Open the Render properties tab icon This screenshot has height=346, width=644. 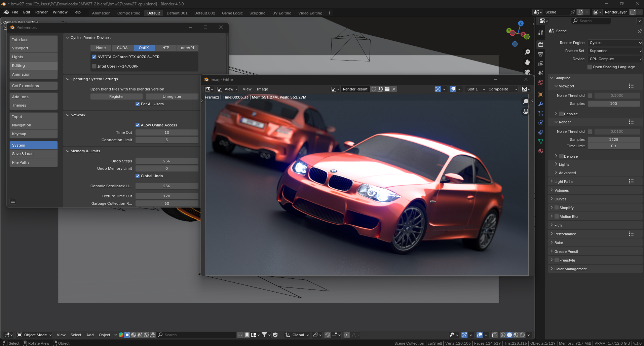(541, 44)
